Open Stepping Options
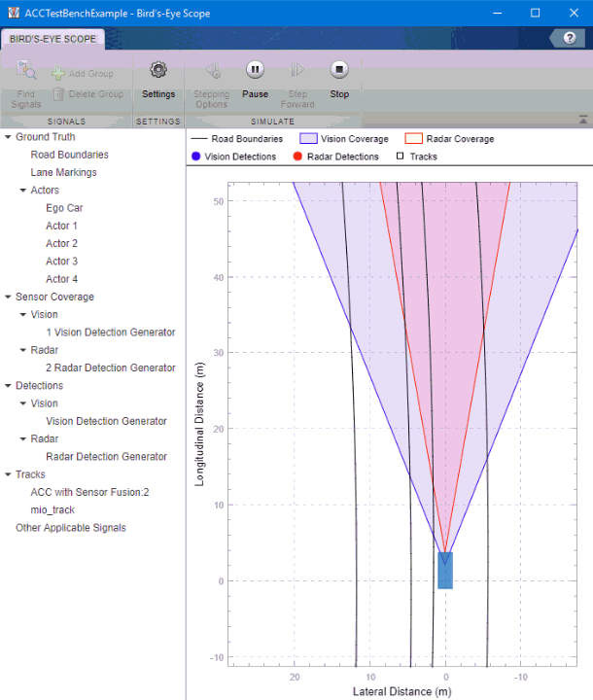 (211, 70)
